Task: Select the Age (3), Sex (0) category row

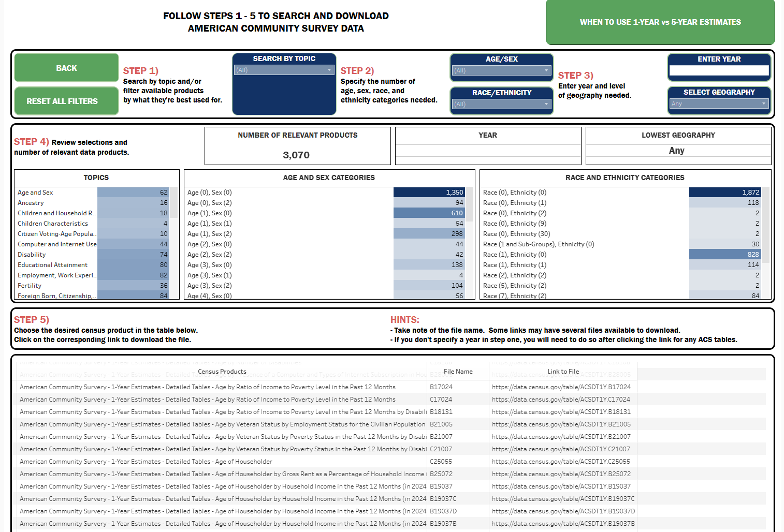Action: click(x=326, y=265)
